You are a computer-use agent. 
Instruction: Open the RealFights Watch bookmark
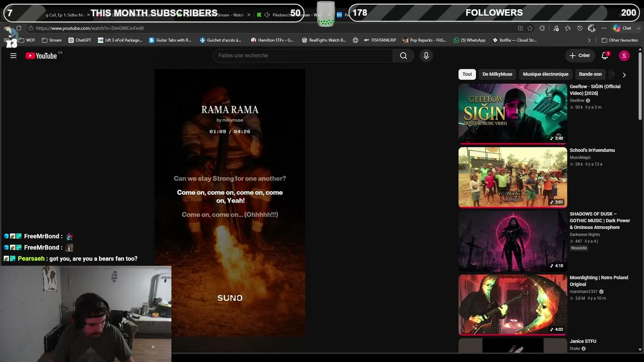pyautogui.click(x=324, y=40)
